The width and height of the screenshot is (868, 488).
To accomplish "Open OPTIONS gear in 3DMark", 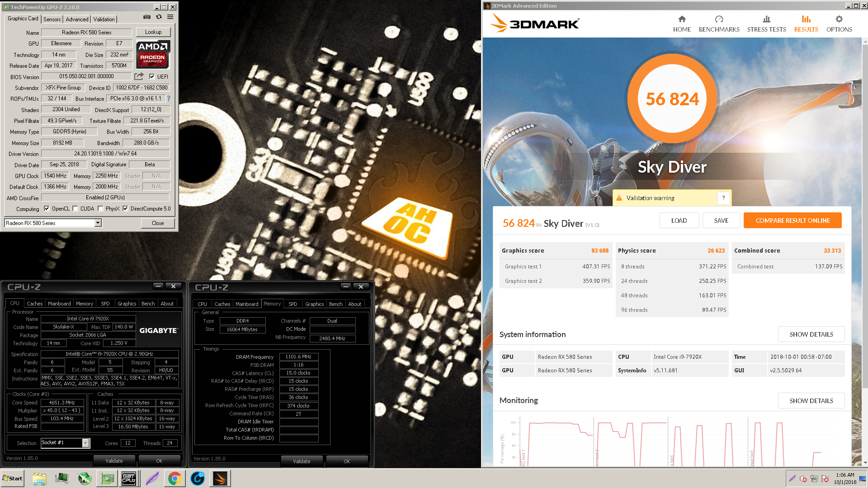I will pos(839,24).
